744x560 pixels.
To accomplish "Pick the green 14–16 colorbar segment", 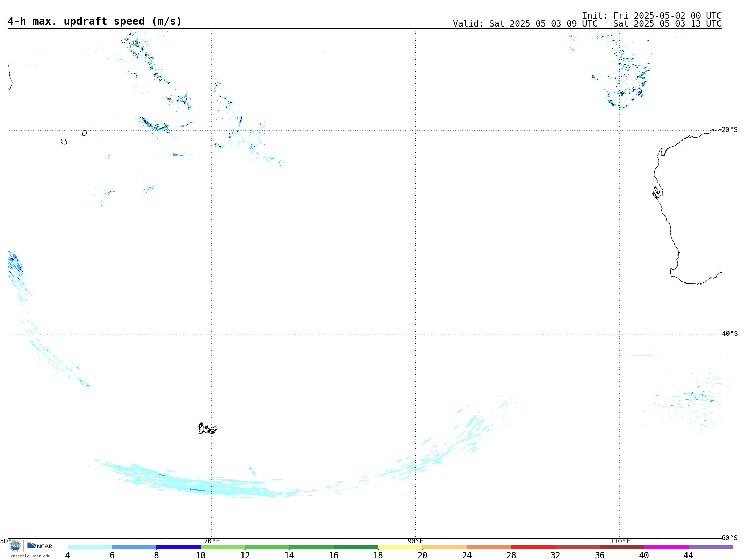I will [312, 547].
